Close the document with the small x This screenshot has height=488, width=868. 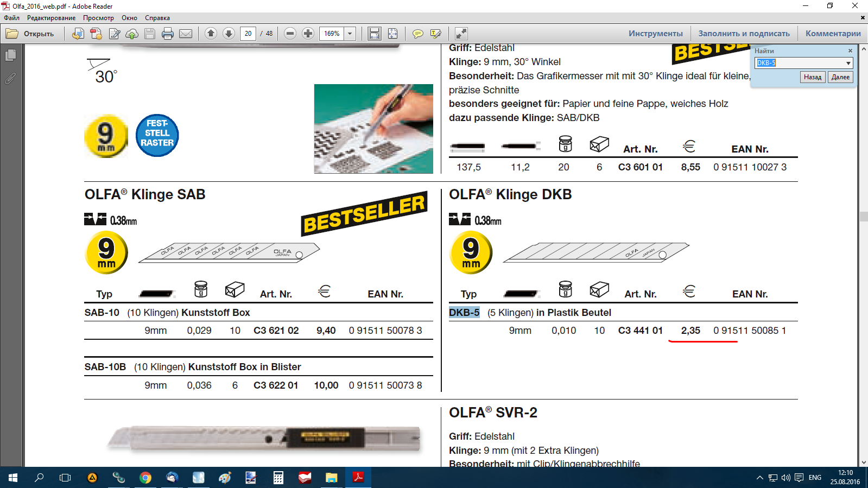(x=863, y=18)
